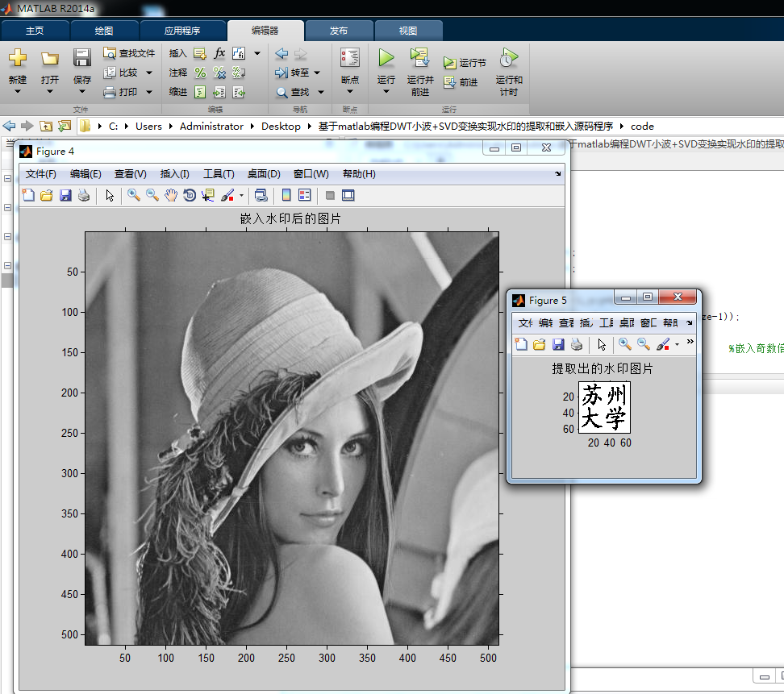Click Save Figure icon in Figure 4 toolbar
Image resolution: width=784 pixels, height=694 pixels.
tap(65, 195)
